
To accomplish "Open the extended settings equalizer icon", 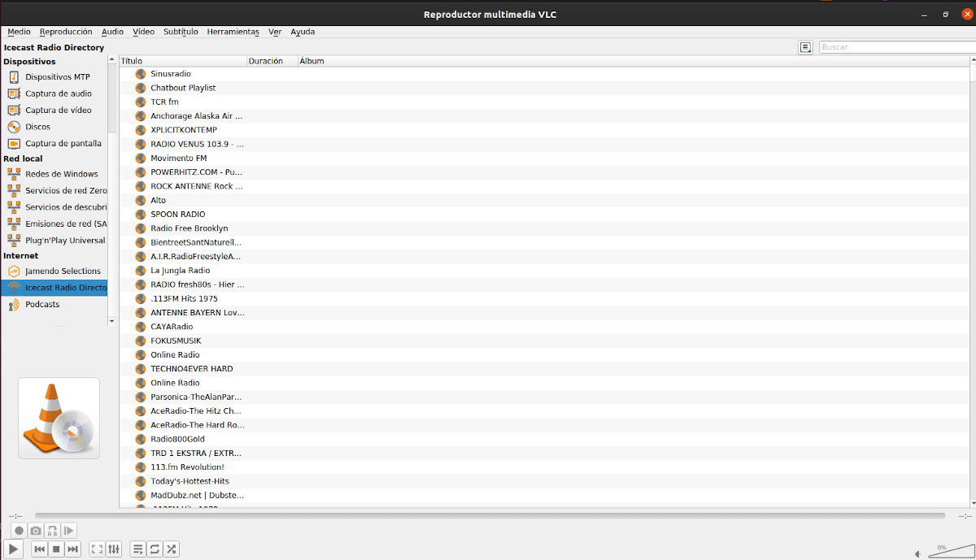I will click(x=114, y=549).
